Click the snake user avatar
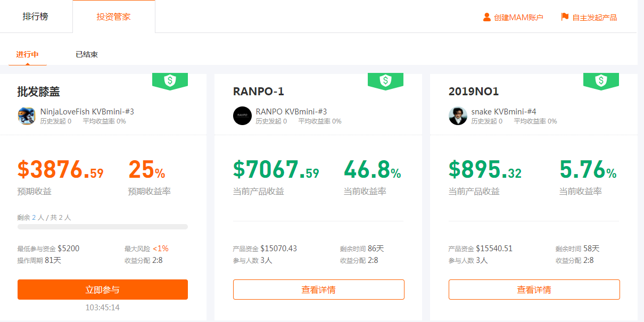The width and height of the screenshot is (644, 322). pyautogui.click(x=458, y=115)
